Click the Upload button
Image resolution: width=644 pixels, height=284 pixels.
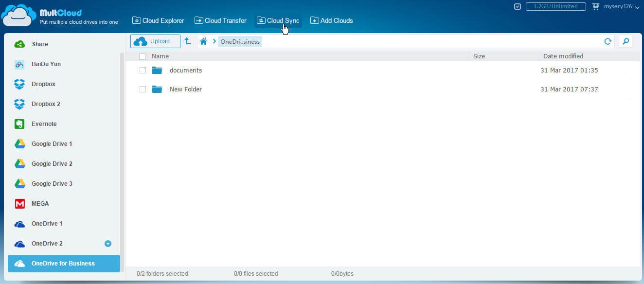pyautogui.click(x=155, y=41)
